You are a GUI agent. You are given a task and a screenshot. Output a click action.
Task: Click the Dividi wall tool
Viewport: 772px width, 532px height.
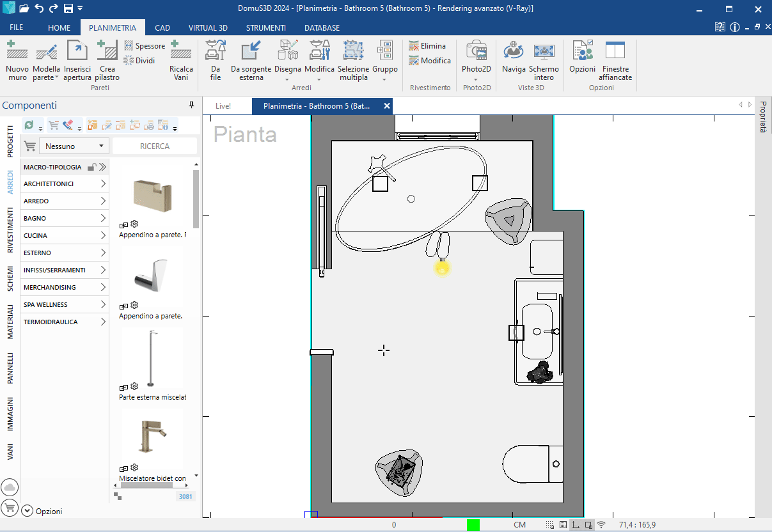point(140,61)
